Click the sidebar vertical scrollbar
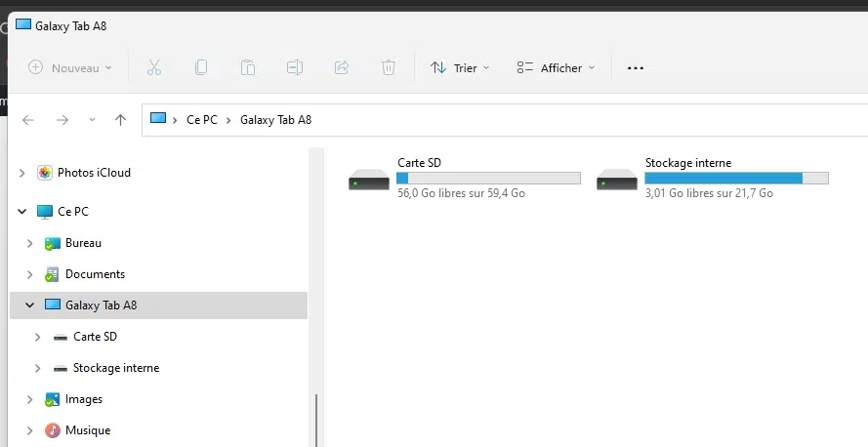 (x=316, y=421)
